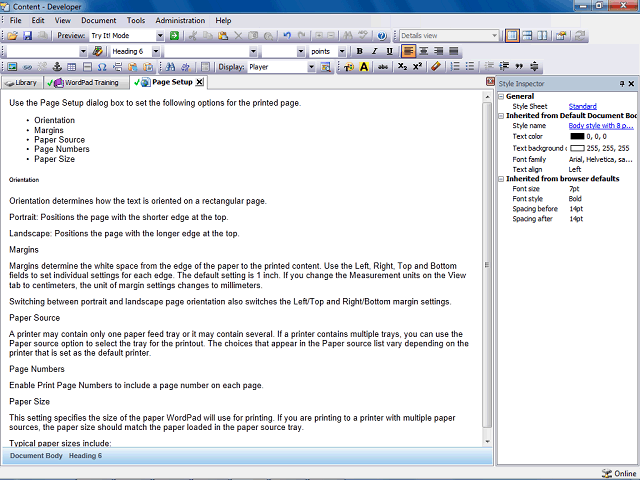The width and height of the screenshot is (640, 480).
Task: Open the Display Player dropdown
Action: click(x=311, y=67)
